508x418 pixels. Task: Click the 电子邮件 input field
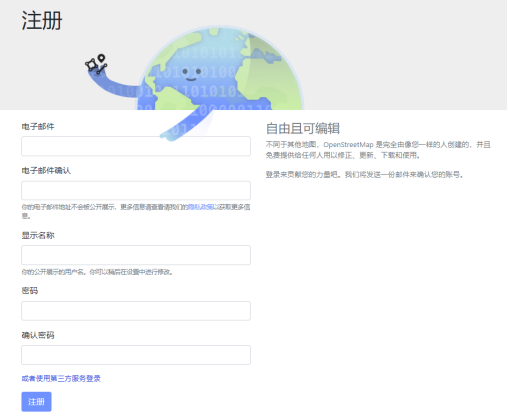136,146
